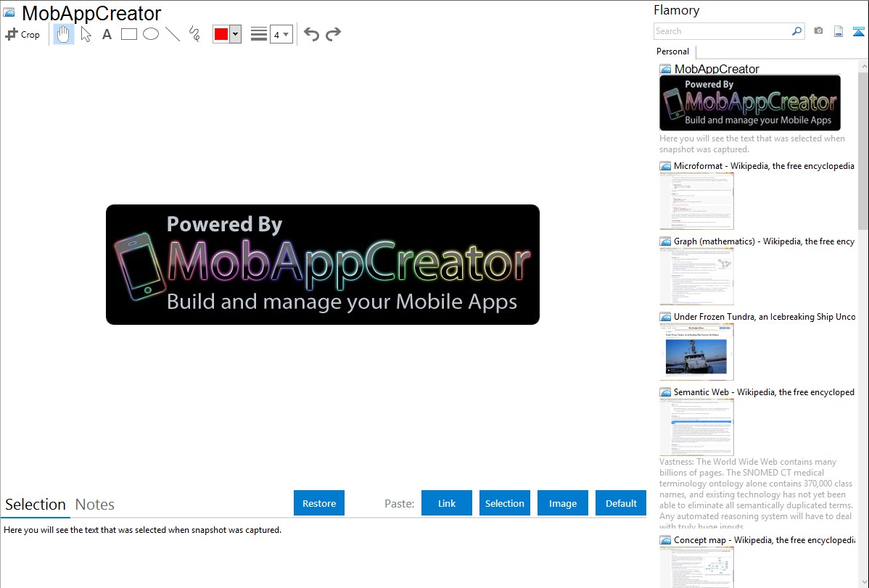Image resolution: width=869 pixels, height=588 pixels.
Task: Select the Concept map list title
Action: [x=765, y=539]
